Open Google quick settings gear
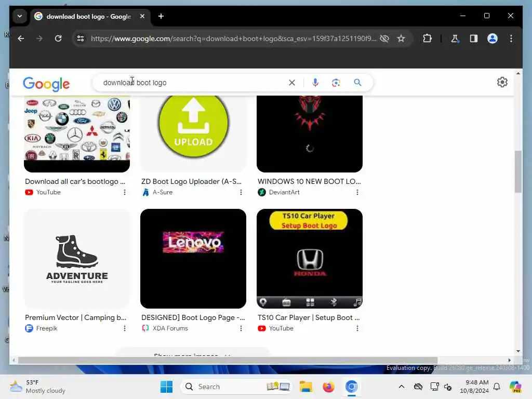Screen dimensions: 532x399 502,82
